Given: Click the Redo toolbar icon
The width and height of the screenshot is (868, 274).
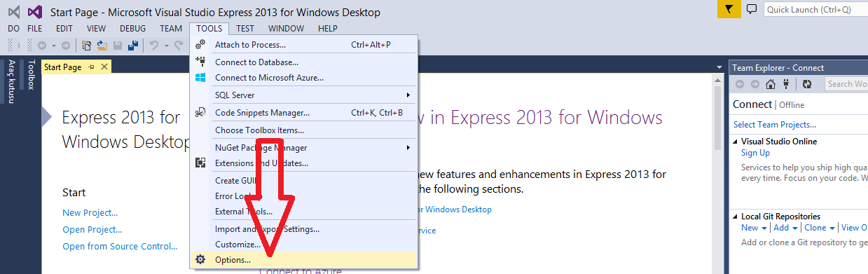Looking at the screenshot, I should click(178, 46).
